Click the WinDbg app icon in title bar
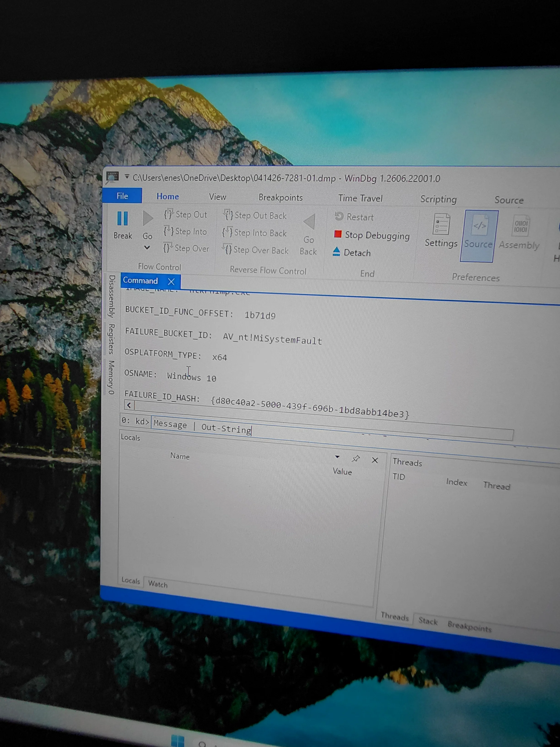Image resolution: width=560 pixels, height=747 pixels. point(112,177)
